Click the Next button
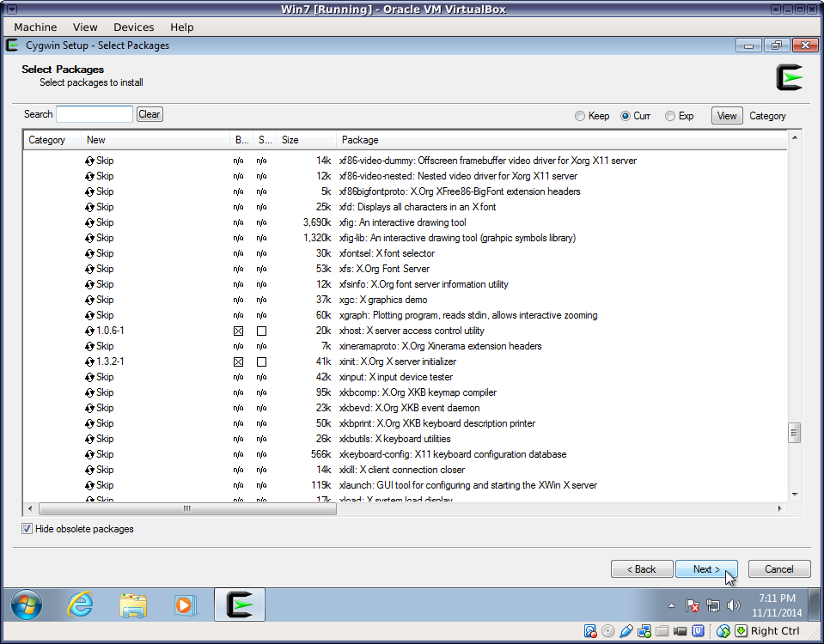824x644 pixels. (x=705, y=569)
